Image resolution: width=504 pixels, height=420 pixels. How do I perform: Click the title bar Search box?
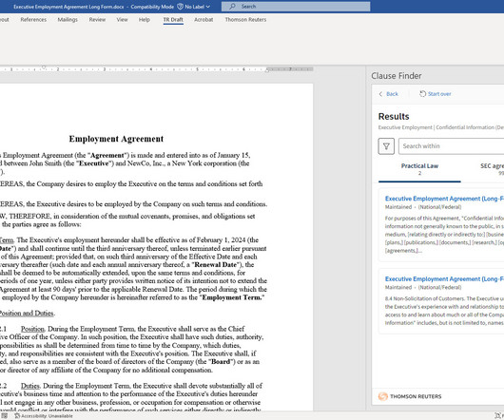click(296, 7)
